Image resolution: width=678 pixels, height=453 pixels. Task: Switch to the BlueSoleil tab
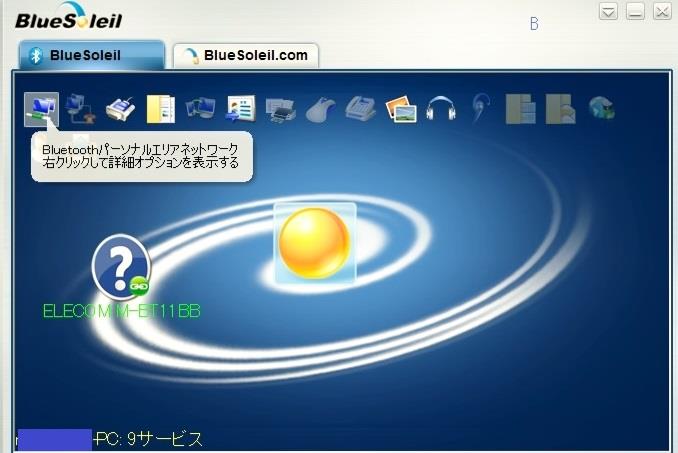[x=92, y=55]
